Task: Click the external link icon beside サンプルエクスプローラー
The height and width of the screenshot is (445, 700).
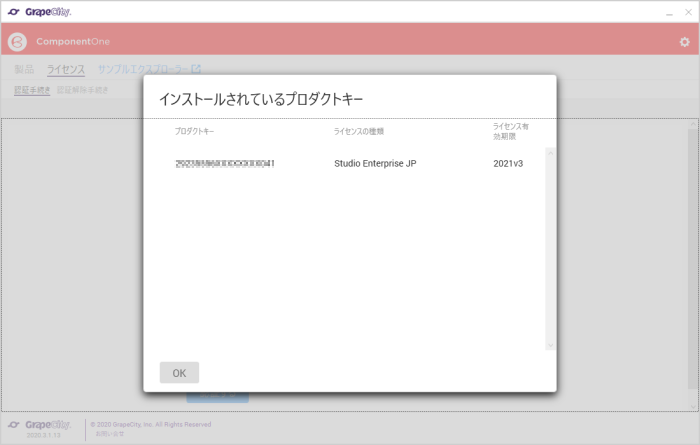Action: (x=196, y=69)
